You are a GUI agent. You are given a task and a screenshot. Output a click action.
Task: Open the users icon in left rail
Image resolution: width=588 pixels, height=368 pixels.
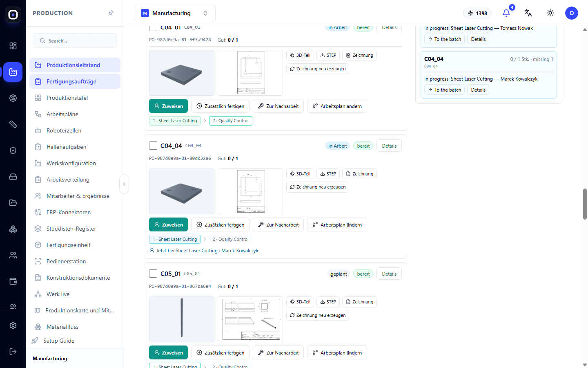click(13, 255)
